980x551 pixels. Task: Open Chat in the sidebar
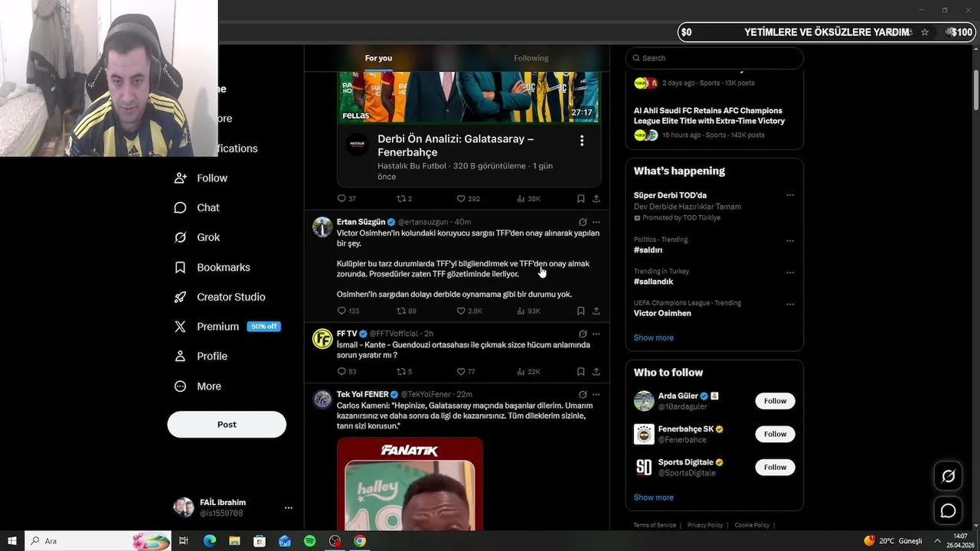click(197, 208)
